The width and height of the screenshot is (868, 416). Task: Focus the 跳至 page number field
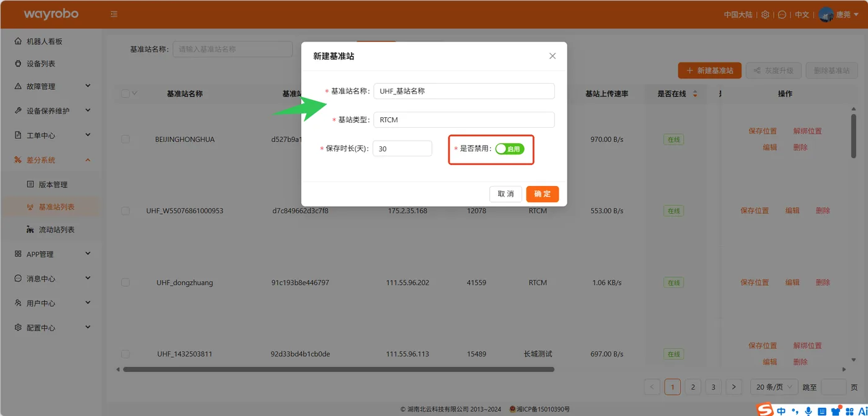pyautogui.click(x=834, y=387)
